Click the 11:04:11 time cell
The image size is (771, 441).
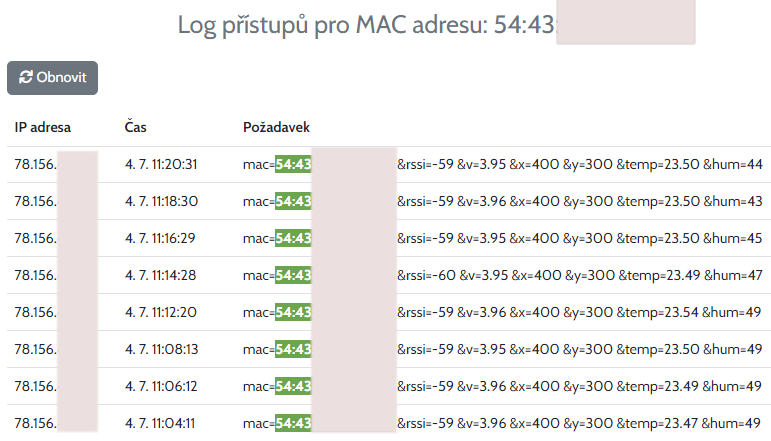161,423
